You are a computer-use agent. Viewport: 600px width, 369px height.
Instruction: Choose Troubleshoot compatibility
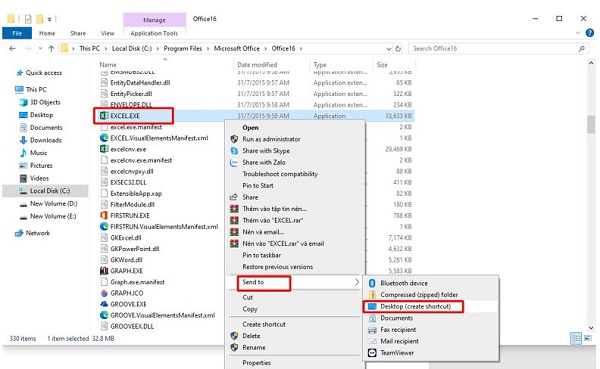coord(280,174)
